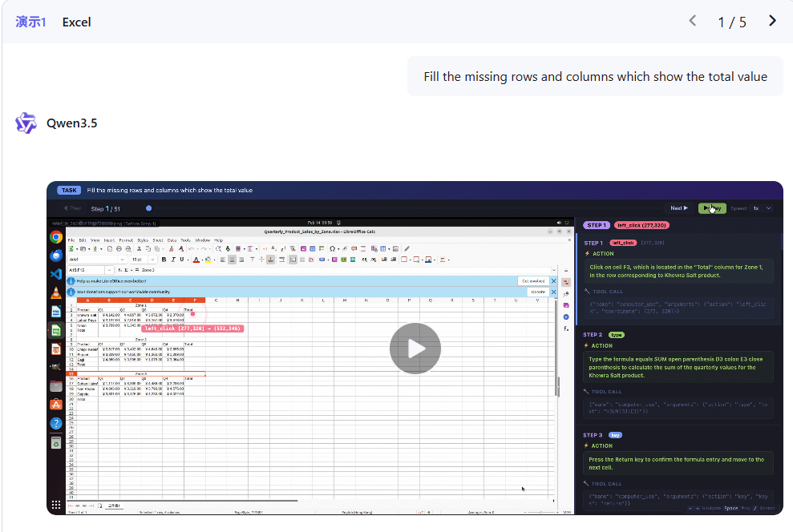Click the VS Code icon in the dock
Image resolution: width=793 pixels, height=532 pixels.
[x=56, y=274]
